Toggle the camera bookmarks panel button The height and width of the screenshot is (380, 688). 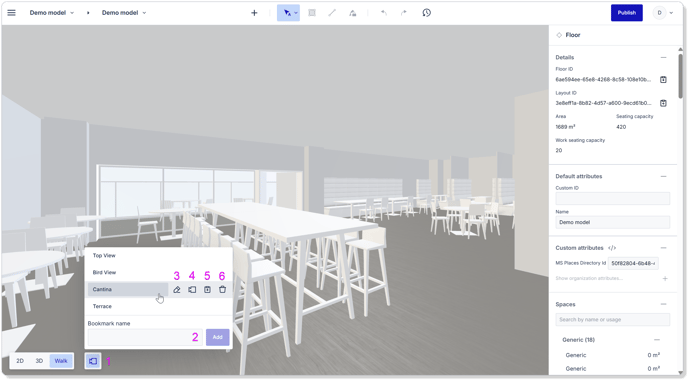[x=93, y=361]
